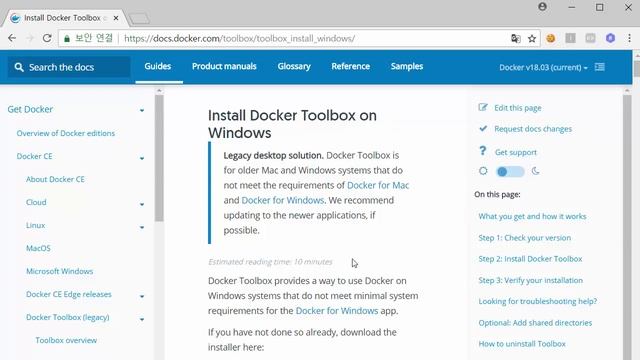The width and height of the screenshot is (640, 360).
Task: Click the pencil edit icon beside Edit this page
Action: click(x=483, y=107)
